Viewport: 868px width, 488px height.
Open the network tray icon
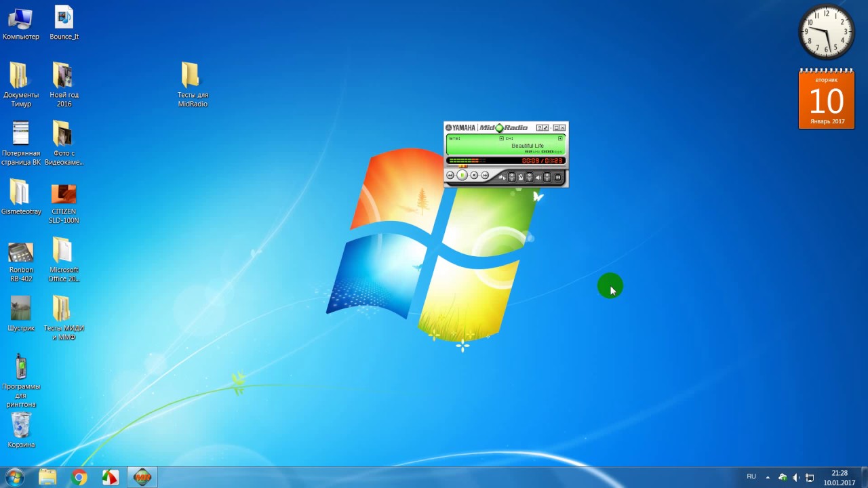810,477
